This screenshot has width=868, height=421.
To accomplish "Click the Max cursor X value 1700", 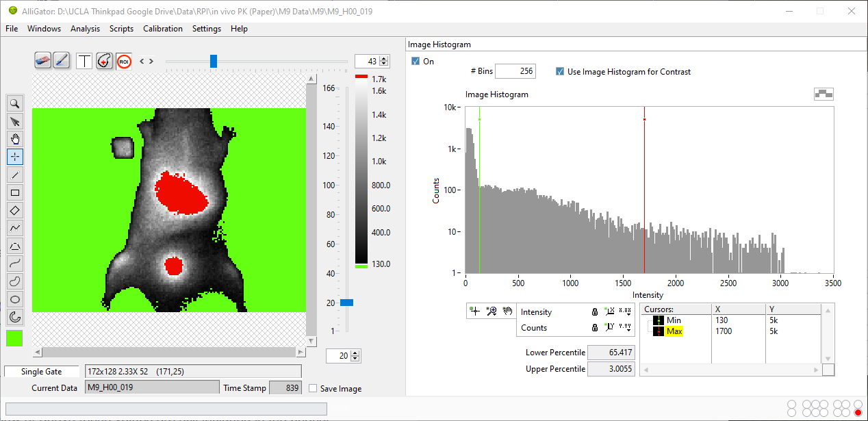I will coord(724,331).
